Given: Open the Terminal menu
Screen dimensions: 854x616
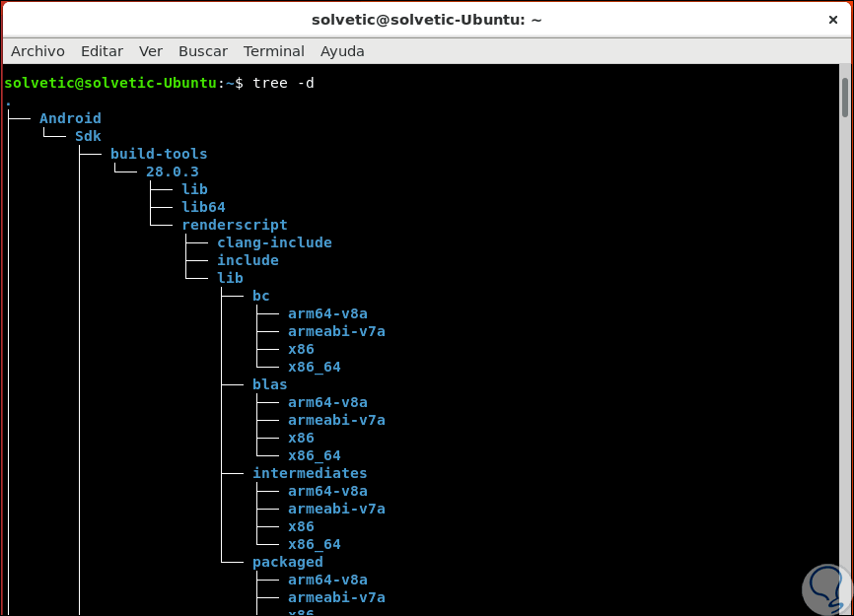Looking at the screenshot, I should coord(274,51).
